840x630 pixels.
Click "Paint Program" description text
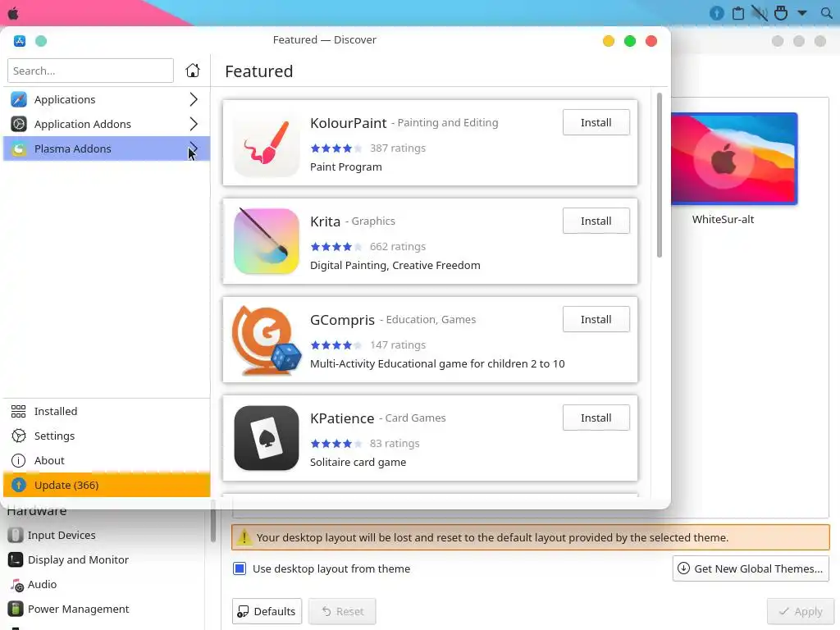[x=345, y=167]
